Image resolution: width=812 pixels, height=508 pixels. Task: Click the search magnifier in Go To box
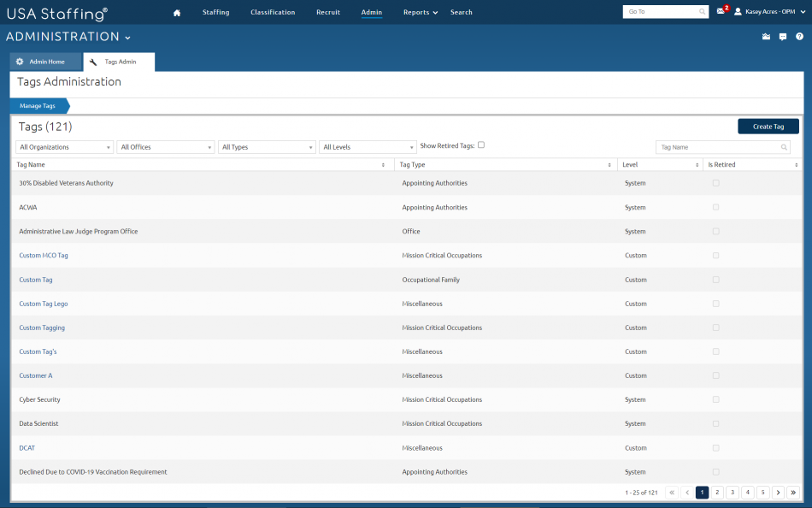click(x=703, y=11)
